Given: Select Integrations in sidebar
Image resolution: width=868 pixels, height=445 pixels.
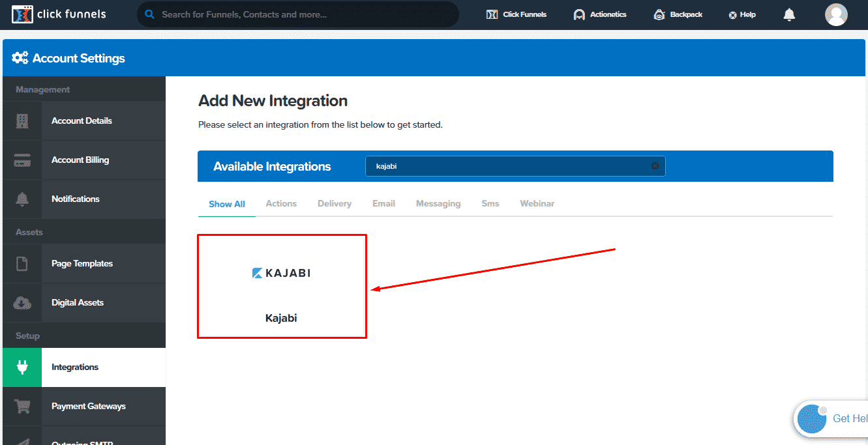Looking at the screenshot, I should coord(84,367).
